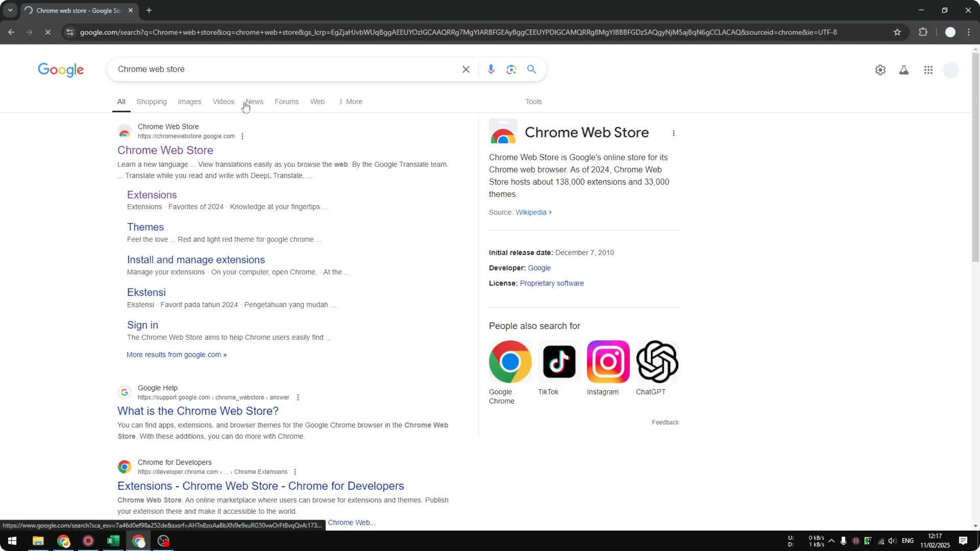This screenshot has width=980, height=551.
Task: Click More results from google.com
Action: tap(176, 355)
